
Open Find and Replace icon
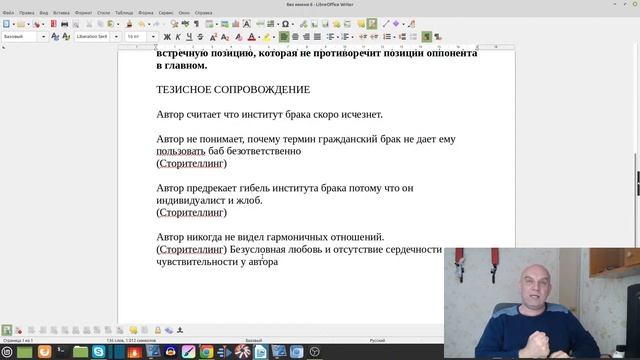174,24
